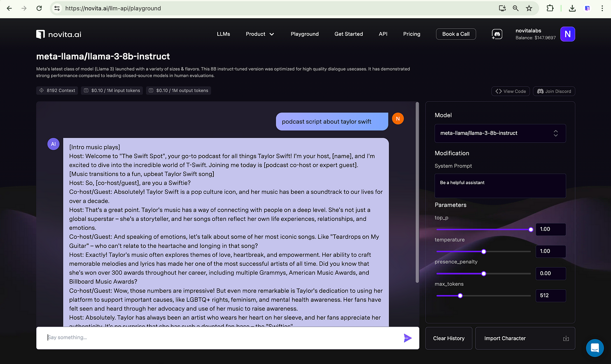The width and height of the screenshot is (611, 364).
Task: Click the temperature value field
Action: coord(550,251)
